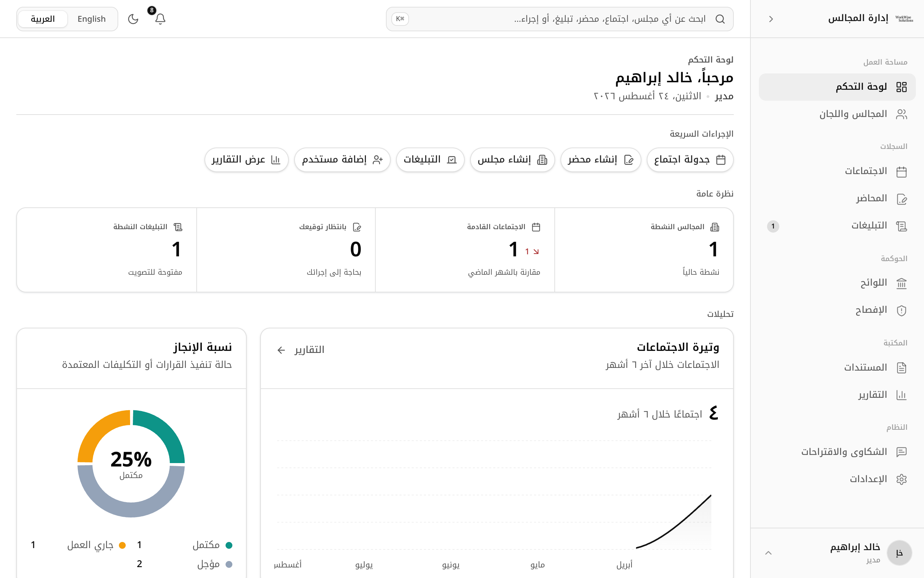
Task: Click the جدولة اجتماع quick action
Action: 690,159
